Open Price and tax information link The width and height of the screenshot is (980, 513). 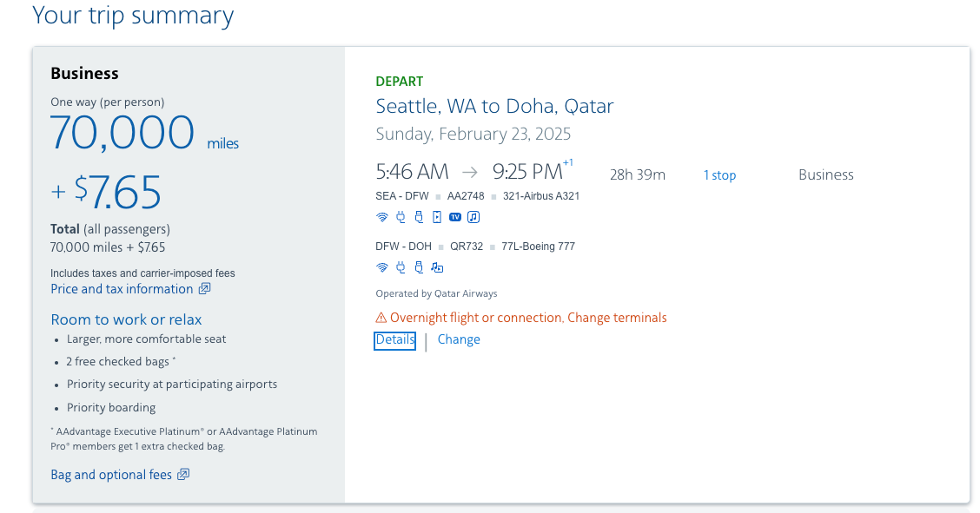click(122, 289)
